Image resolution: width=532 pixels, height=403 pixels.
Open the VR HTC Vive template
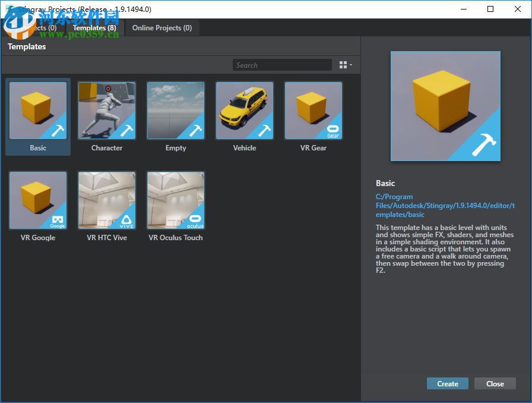tap(106, 200)
